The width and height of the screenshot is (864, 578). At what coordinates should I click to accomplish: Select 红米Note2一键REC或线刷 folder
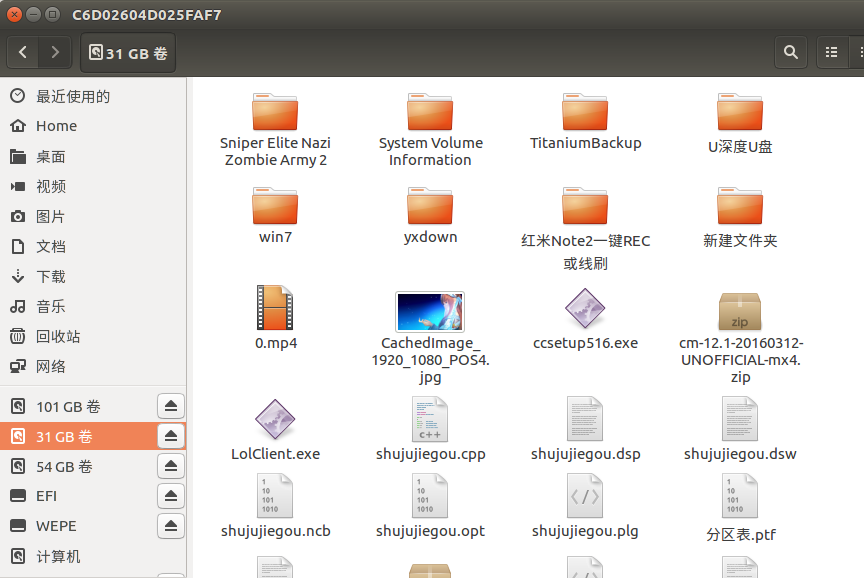coord(585,229)
